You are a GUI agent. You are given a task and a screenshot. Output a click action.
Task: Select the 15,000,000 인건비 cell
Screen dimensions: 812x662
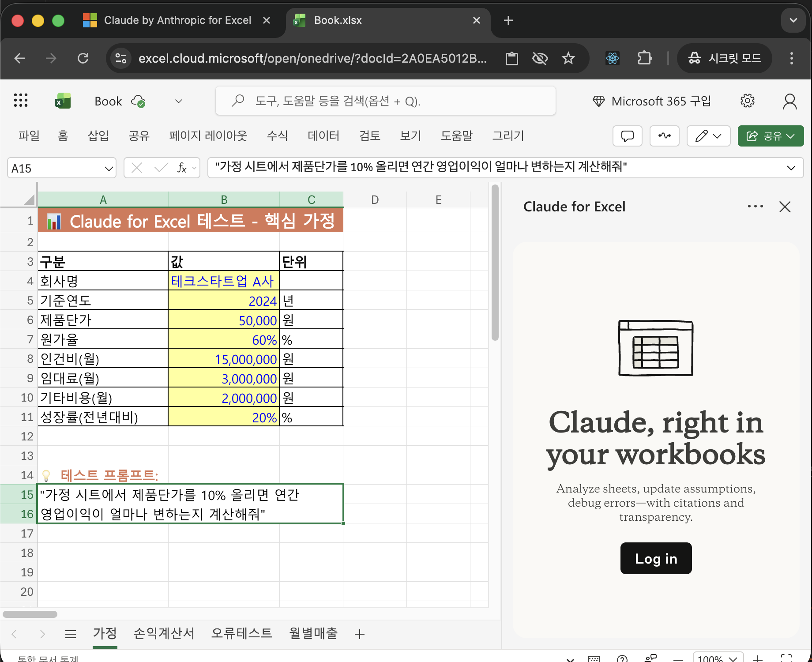tap(224, 358)
